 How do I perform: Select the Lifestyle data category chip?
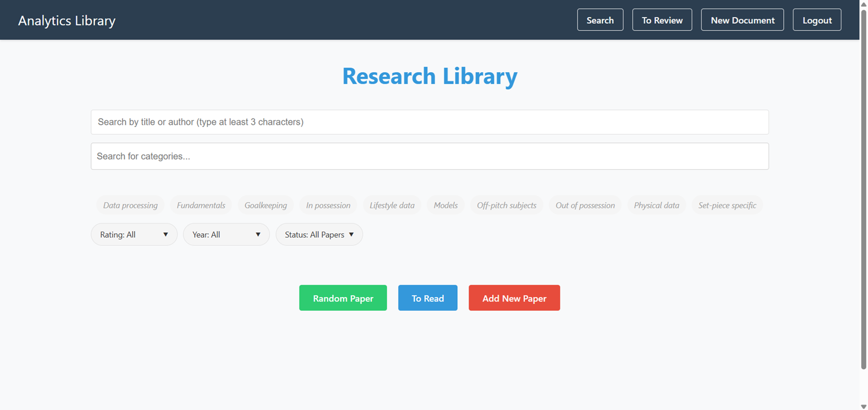tap(392, 205)
